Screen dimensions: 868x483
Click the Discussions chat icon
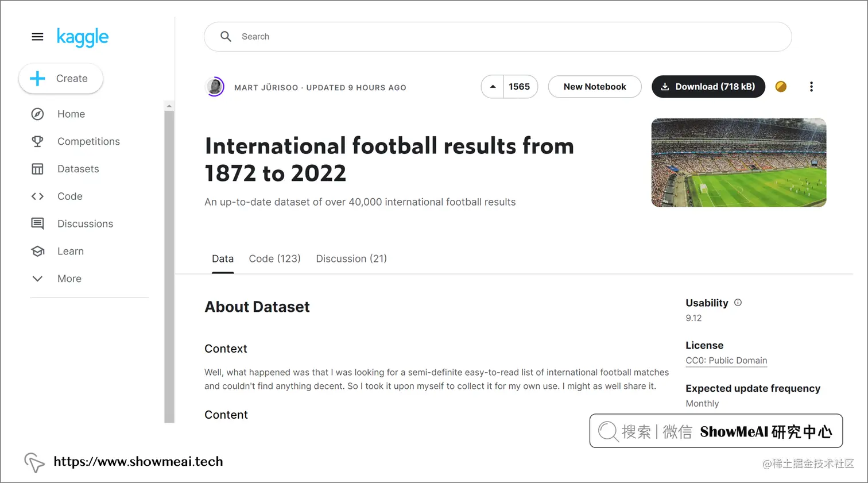[x=37, y=223]
